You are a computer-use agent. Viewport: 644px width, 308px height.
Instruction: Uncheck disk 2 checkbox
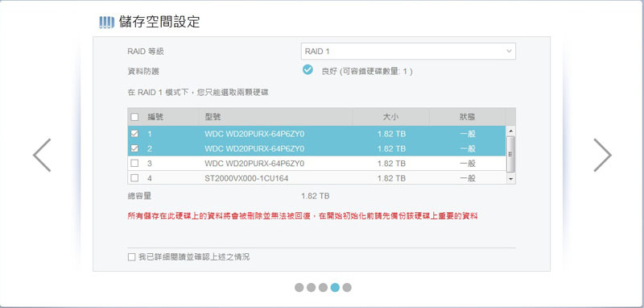click(134, 148)
